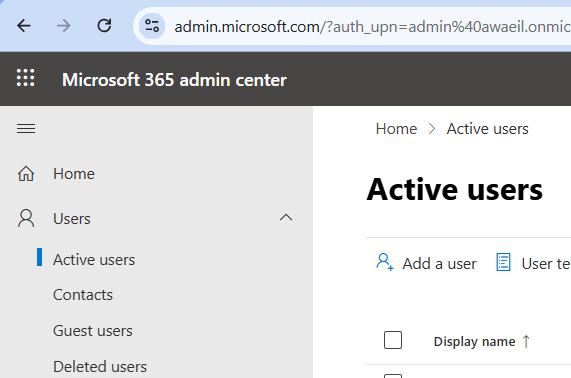Click the Add a user icon

tap(385, 262)
